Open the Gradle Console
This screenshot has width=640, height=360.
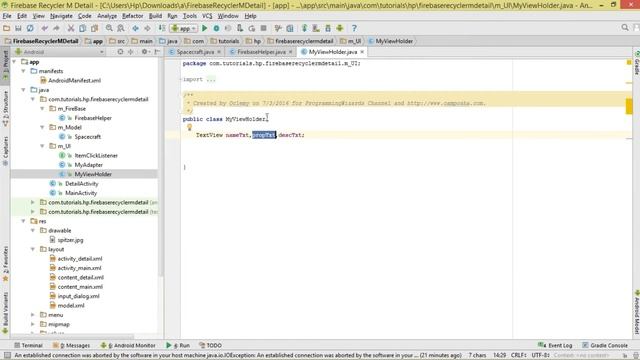click(x=605, y=345)
